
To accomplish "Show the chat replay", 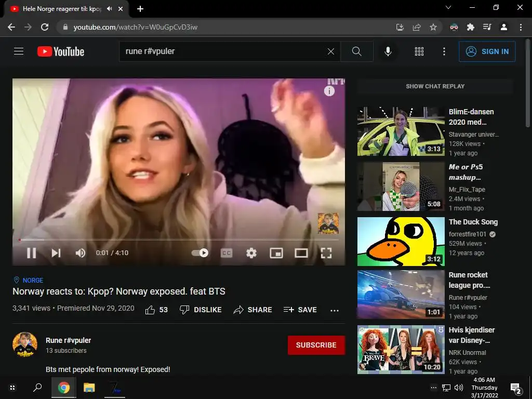I will tap(435, 86).
